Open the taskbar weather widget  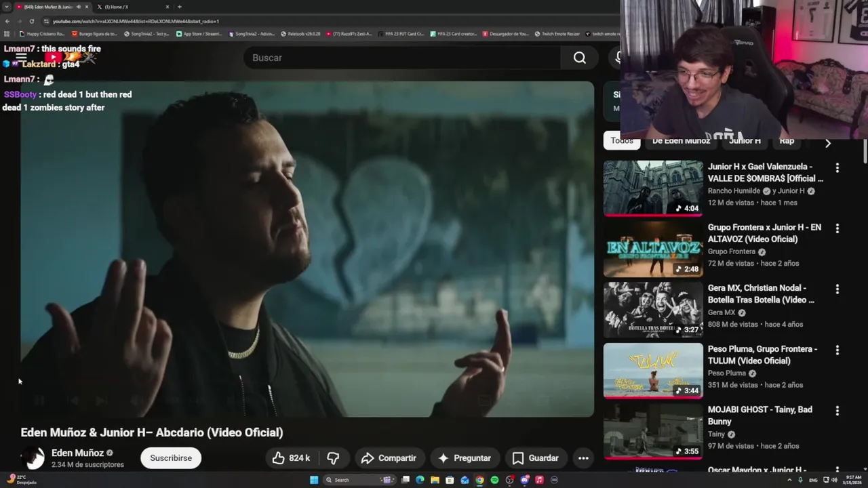click(20, 480)
